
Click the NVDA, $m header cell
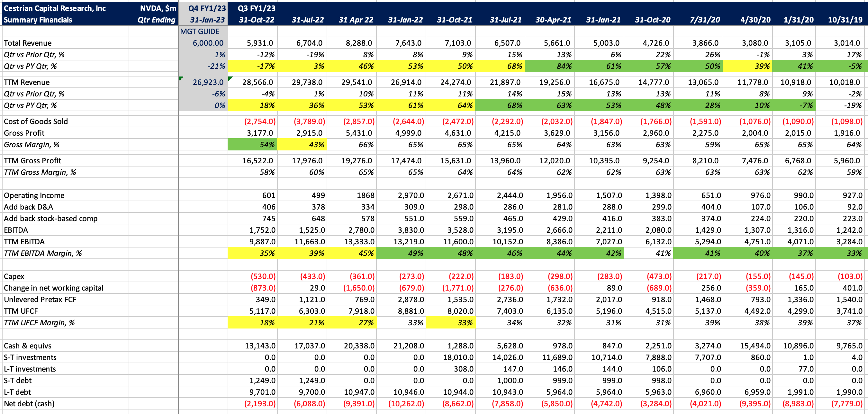[158, 8]
